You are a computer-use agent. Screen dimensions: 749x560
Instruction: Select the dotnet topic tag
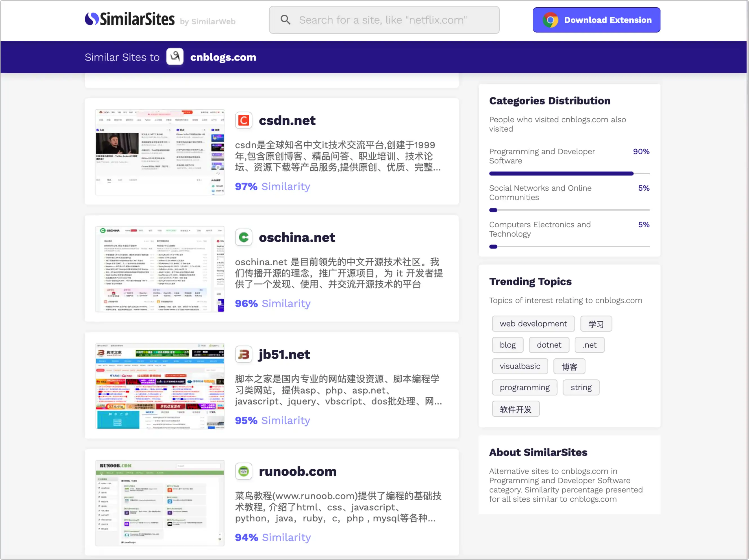(x=549, y=345)
